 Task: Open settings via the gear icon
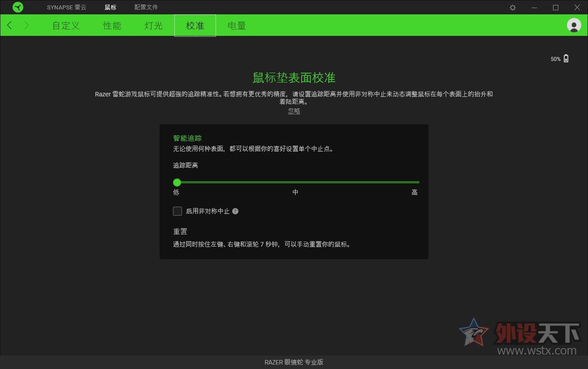(x=513, y=8)
